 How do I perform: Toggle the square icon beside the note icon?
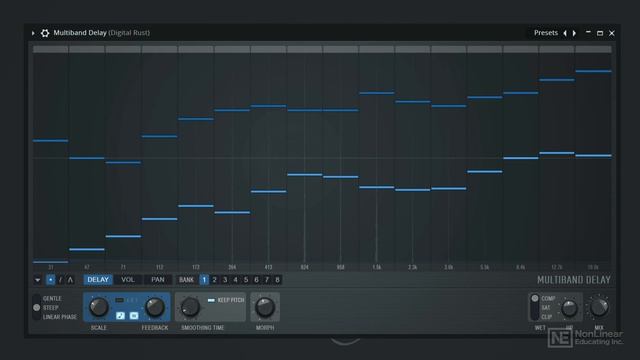pos(134,316)
